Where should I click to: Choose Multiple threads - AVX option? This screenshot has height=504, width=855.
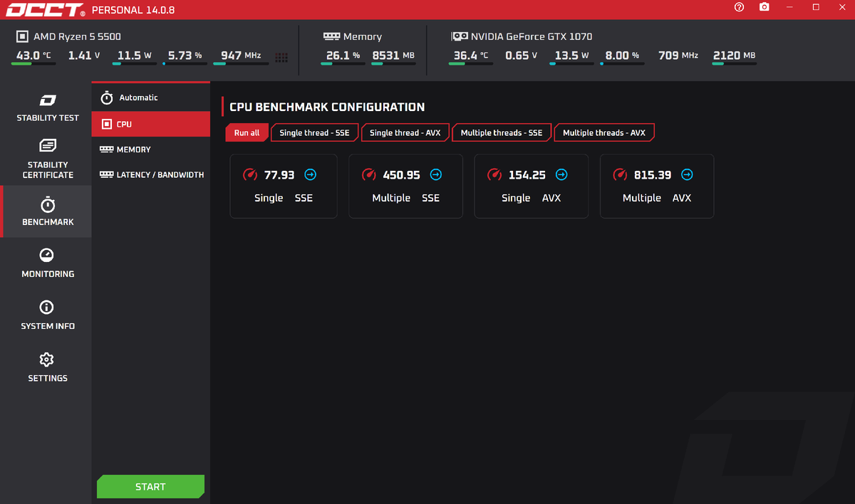click(603, 132)
